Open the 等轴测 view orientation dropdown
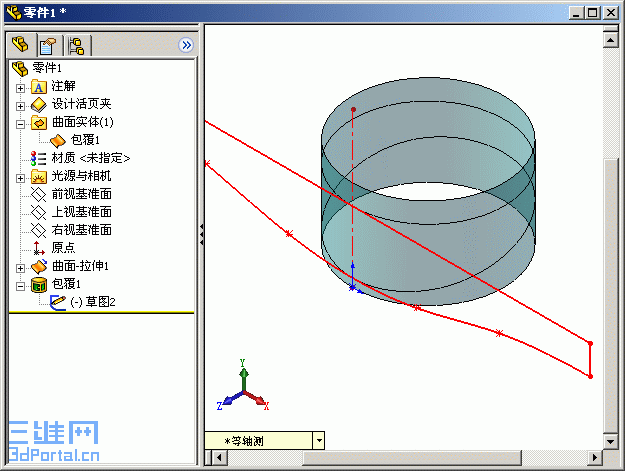This screenshot has height=471, width=625. (x=319, y=441)
